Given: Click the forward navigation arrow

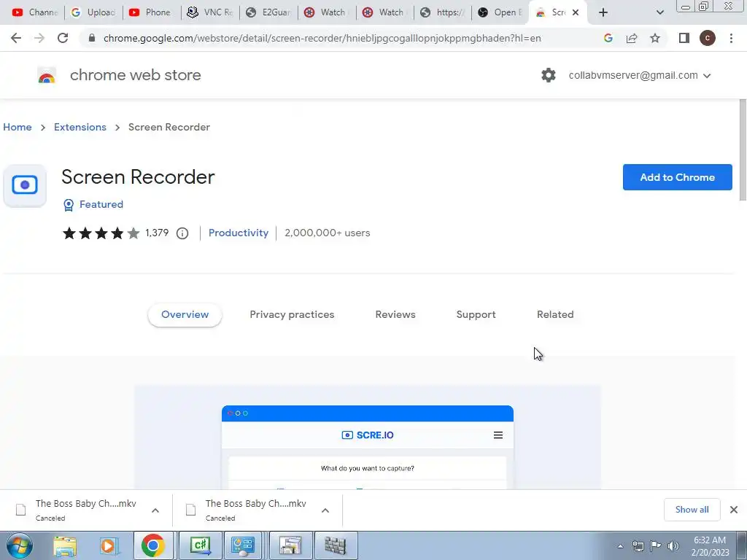Looking at the screenshot, I should (x=39, y=38).
